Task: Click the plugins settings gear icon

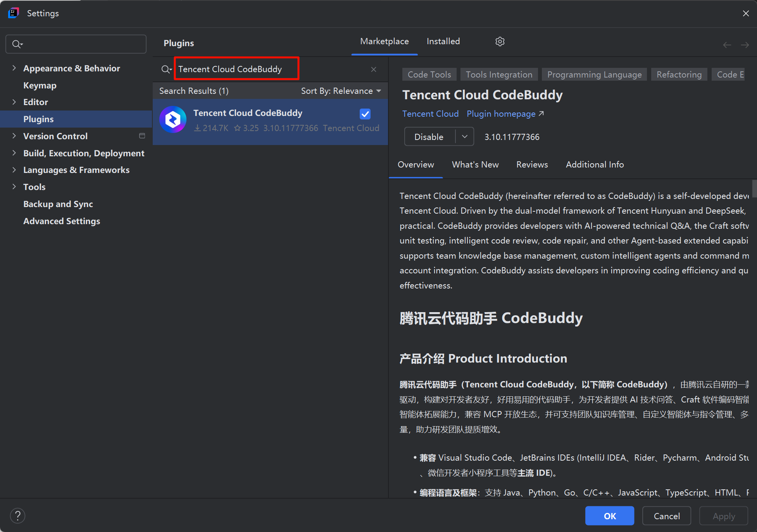Action: point(500,41)
